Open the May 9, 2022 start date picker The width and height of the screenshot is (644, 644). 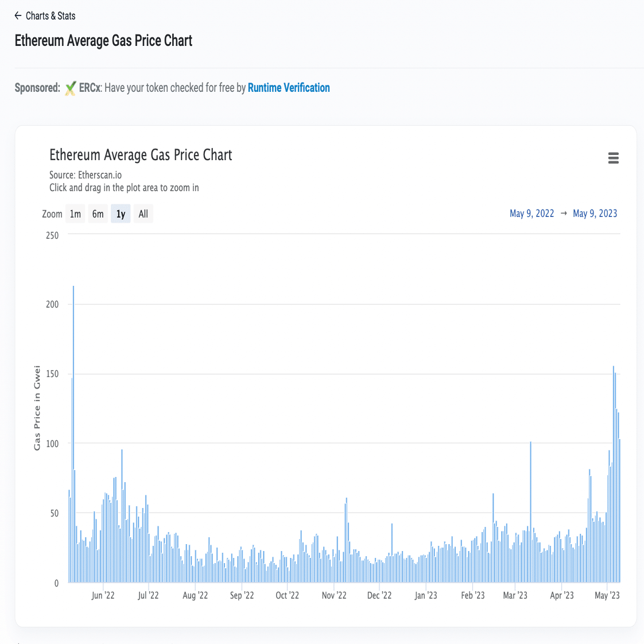(532, 214)
